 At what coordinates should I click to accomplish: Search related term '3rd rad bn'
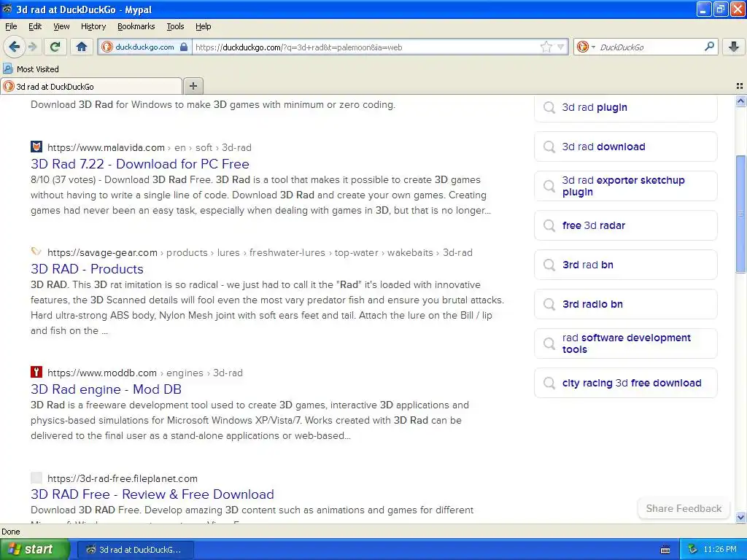tap(625, 265)
